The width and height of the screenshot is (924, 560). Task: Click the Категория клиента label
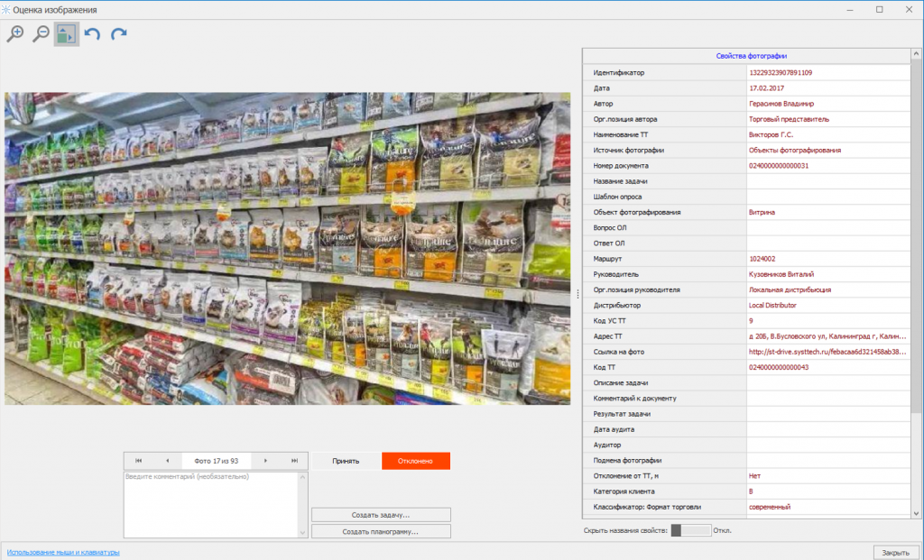(x=624, y=491)
